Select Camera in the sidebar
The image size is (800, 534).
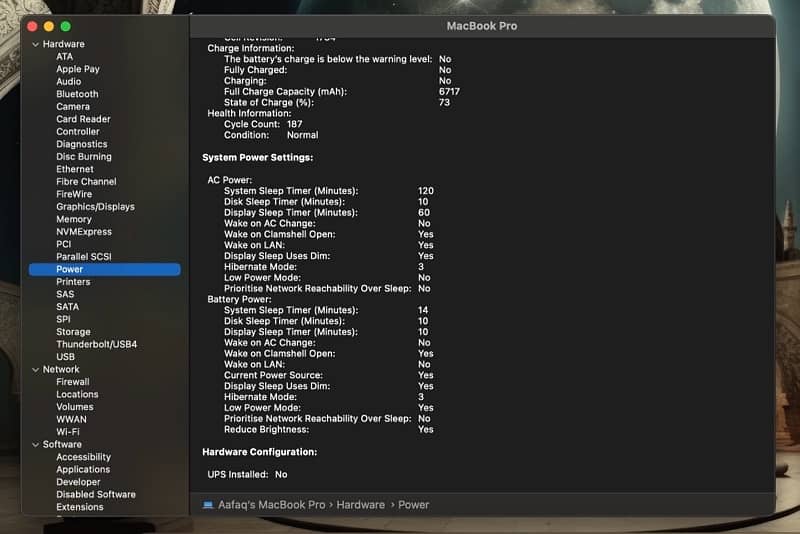click(73, 107)
